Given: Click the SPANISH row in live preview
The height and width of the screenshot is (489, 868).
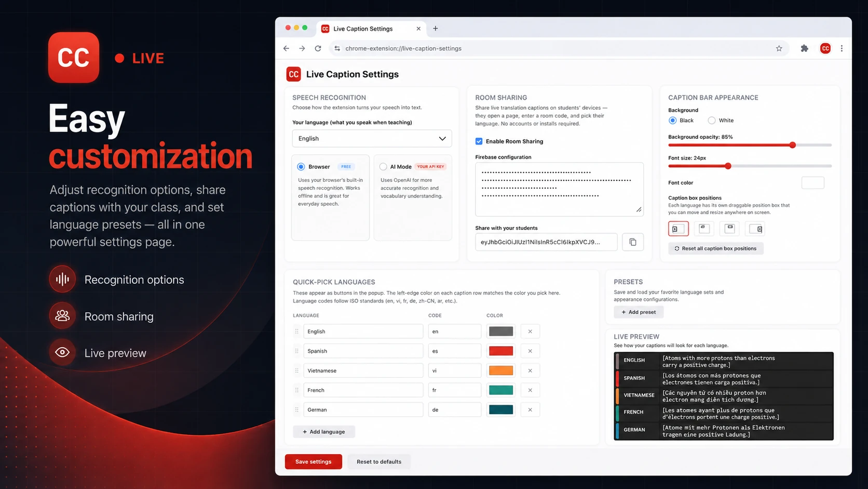Looking at the screenshot, I should pos(724,378).
